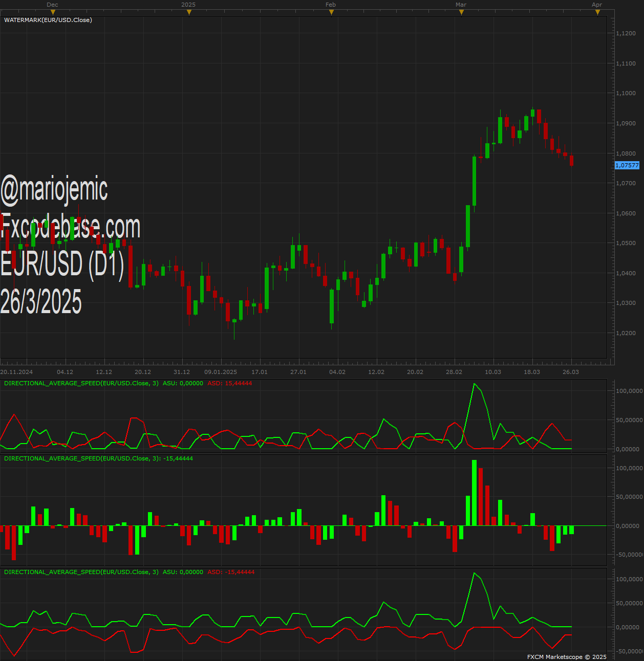
Task: Click the -50,00000 label on the histogram axis
Action: pyautogui.click(x=629, y=555)
